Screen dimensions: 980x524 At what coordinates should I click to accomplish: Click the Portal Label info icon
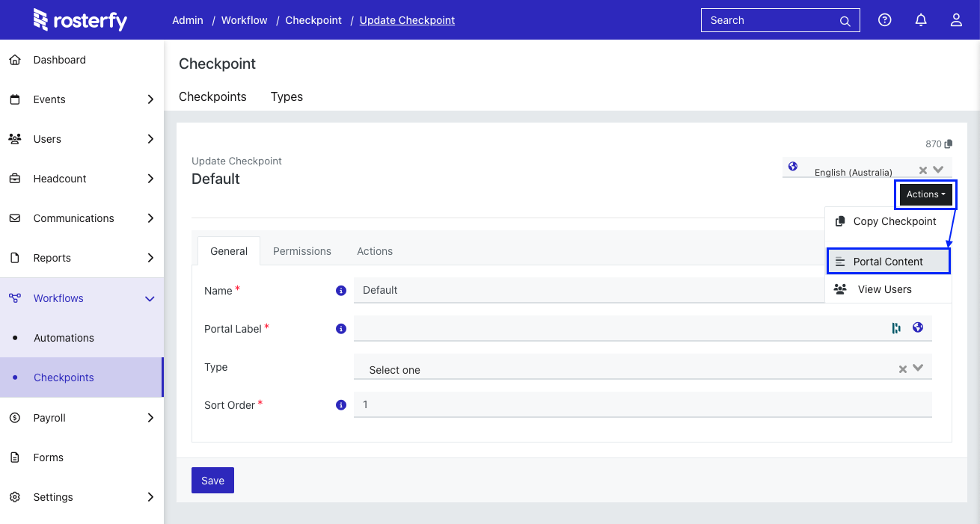[341, 329]
